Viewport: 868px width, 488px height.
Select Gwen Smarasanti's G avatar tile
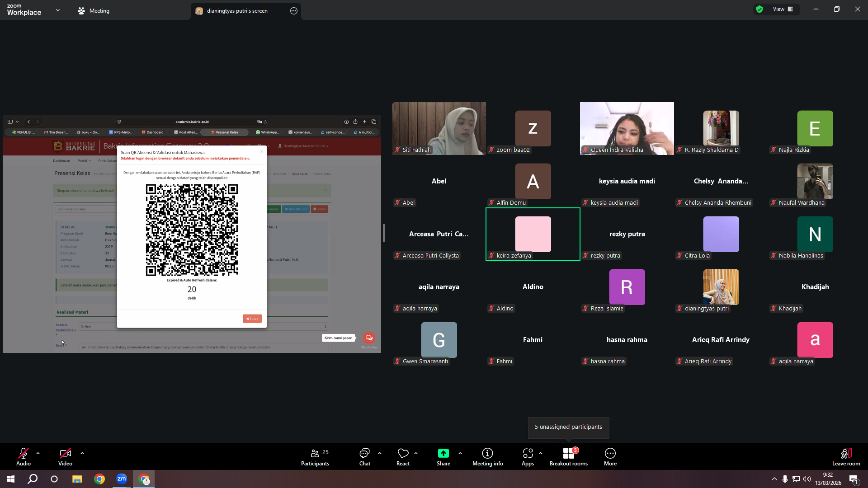[439, 340]
